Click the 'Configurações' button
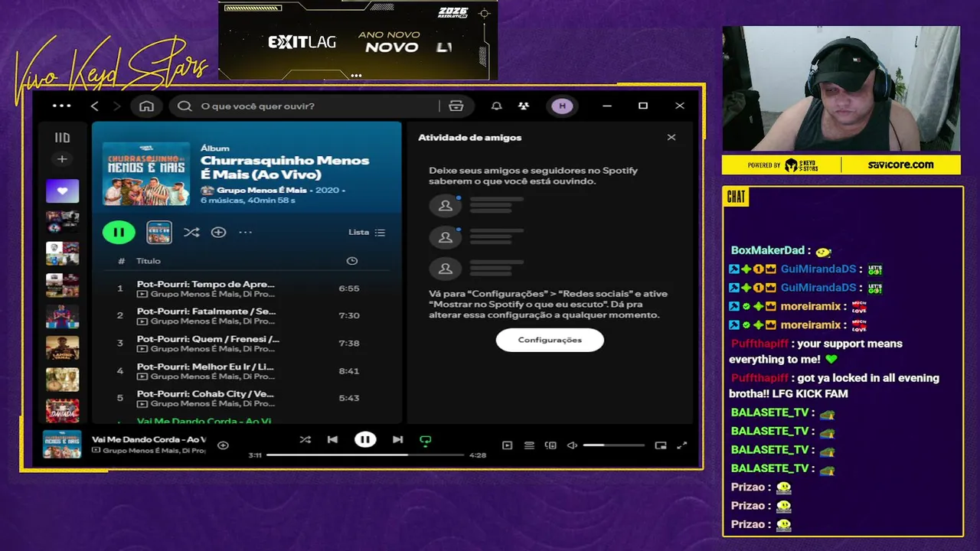This screenshot has width=980, height=551. click(x=550, y=340)
